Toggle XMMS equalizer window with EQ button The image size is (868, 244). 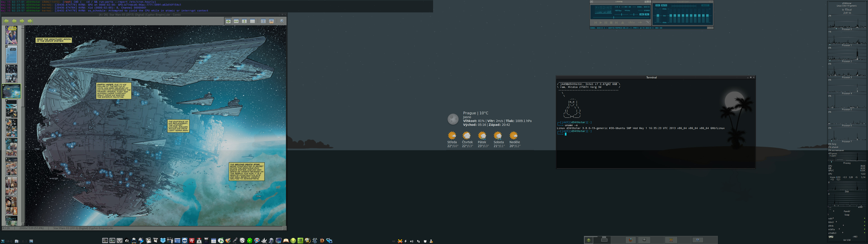tap(642, 14)
